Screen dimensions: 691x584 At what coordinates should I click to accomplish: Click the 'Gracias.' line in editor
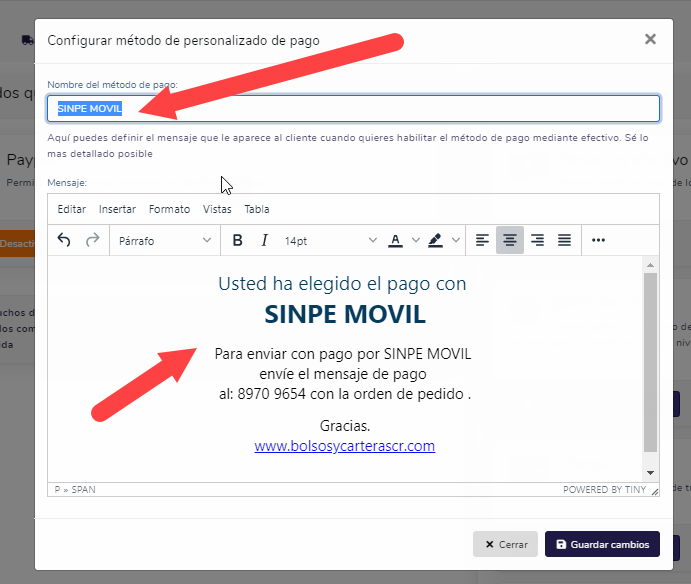tap(345, 426)
